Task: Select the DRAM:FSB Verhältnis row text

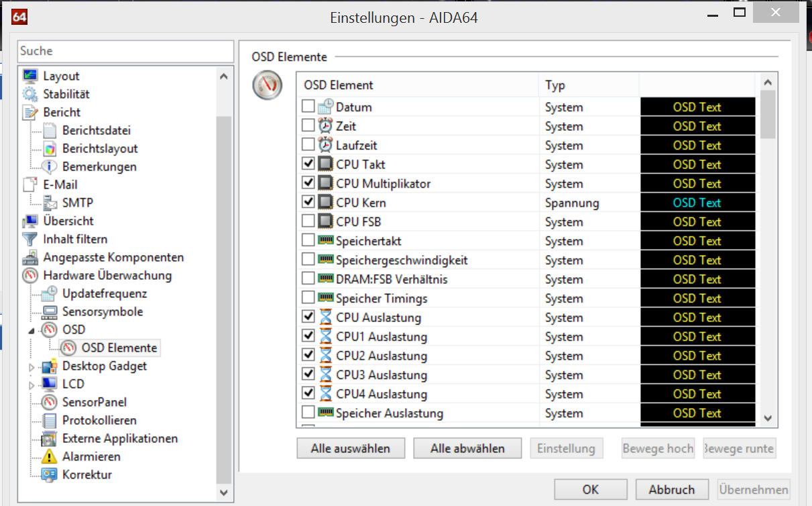Action: pos(392,279)
